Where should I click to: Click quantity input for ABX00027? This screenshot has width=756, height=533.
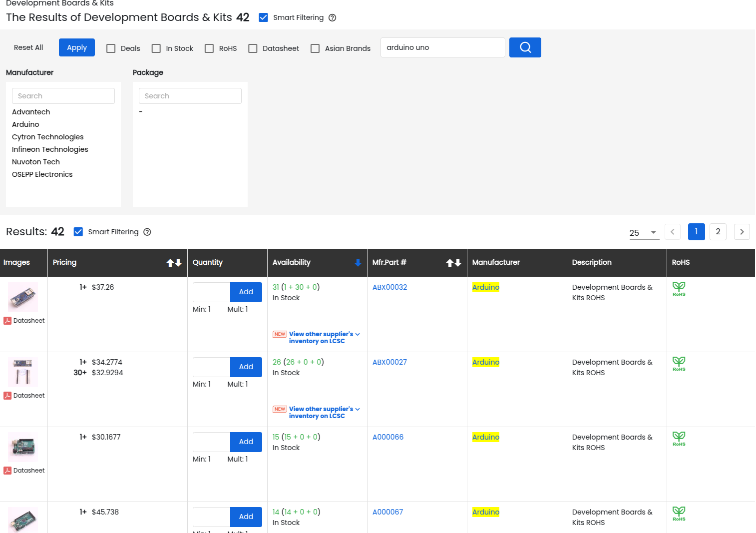click(x=212, y=367)
